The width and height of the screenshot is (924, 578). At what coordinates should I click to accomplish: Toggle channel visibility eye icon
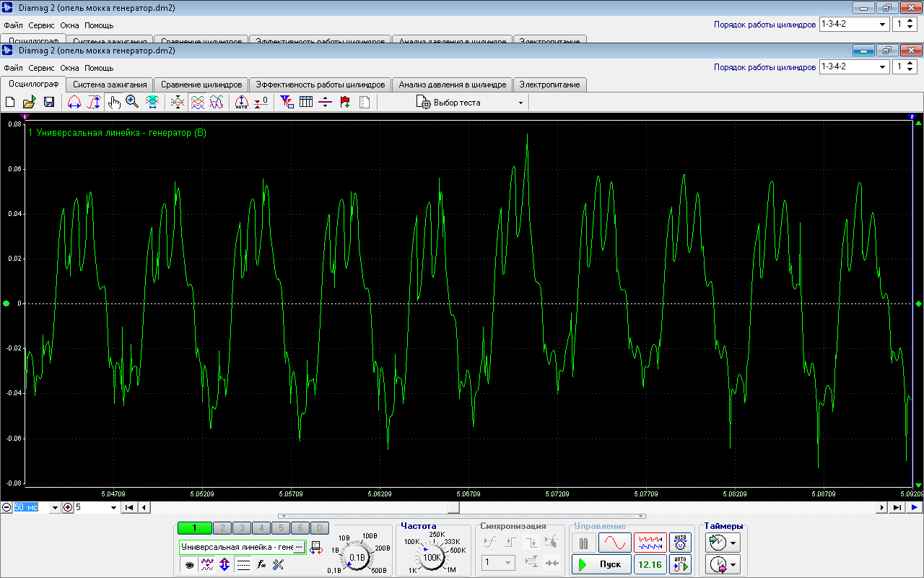[189, 564]
